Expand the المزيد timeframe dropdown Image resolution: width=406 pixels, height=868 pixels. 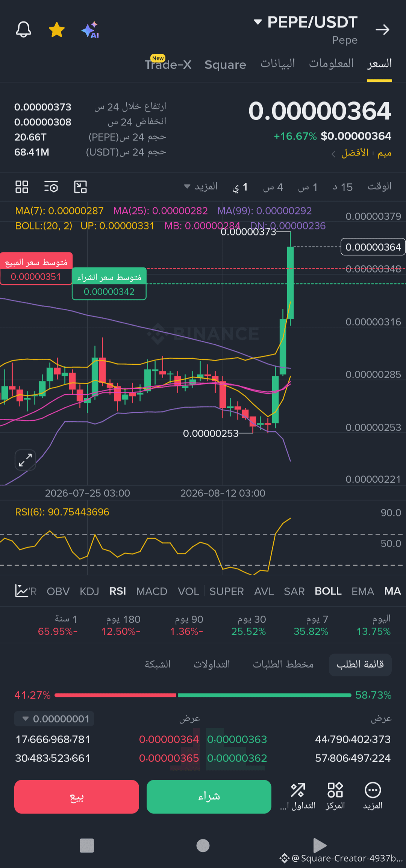pos(201,187)
